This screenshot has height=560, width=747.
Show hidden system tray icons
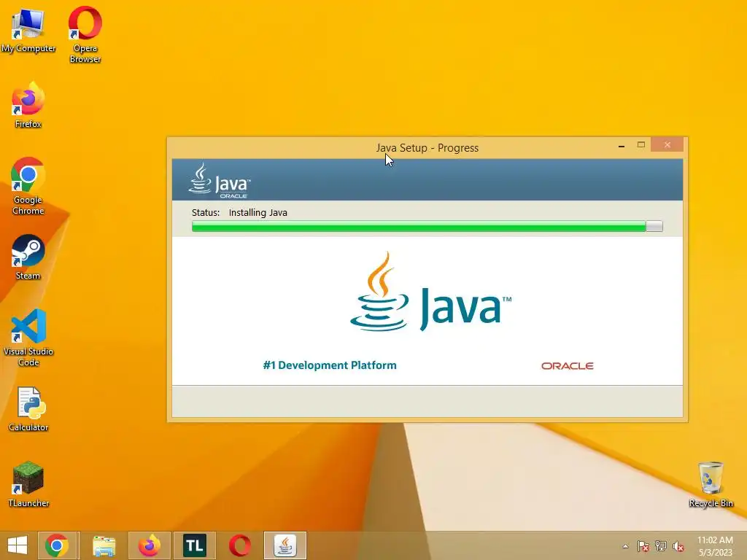[x=625, y=546]
